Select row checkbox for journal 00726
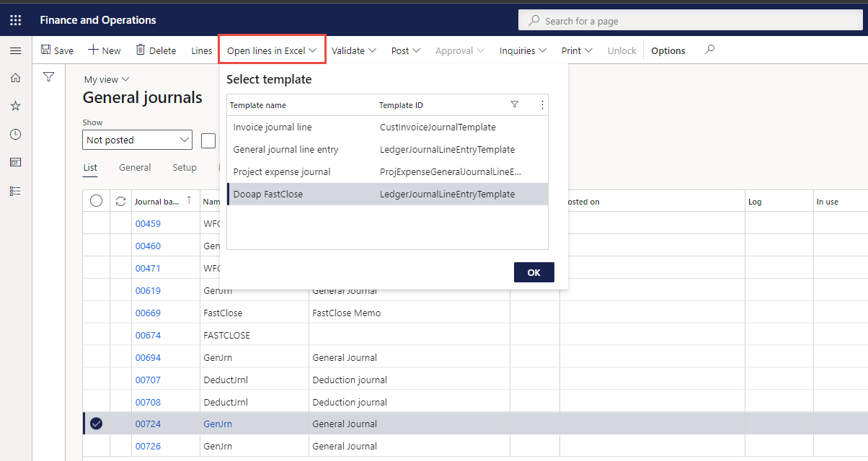The image size is (868, 461). (x=96, y=446)
